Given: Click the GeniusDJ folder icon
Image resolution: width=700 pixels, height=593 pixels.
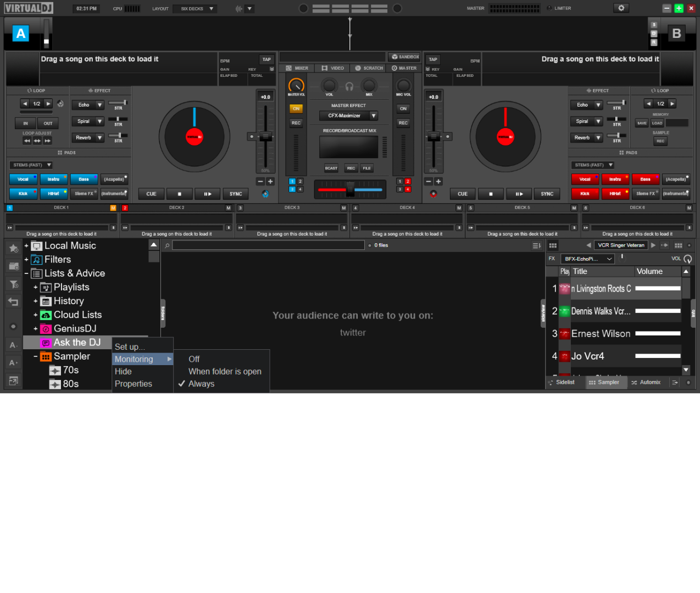Looking at the screenshot, I should (46, 329).
